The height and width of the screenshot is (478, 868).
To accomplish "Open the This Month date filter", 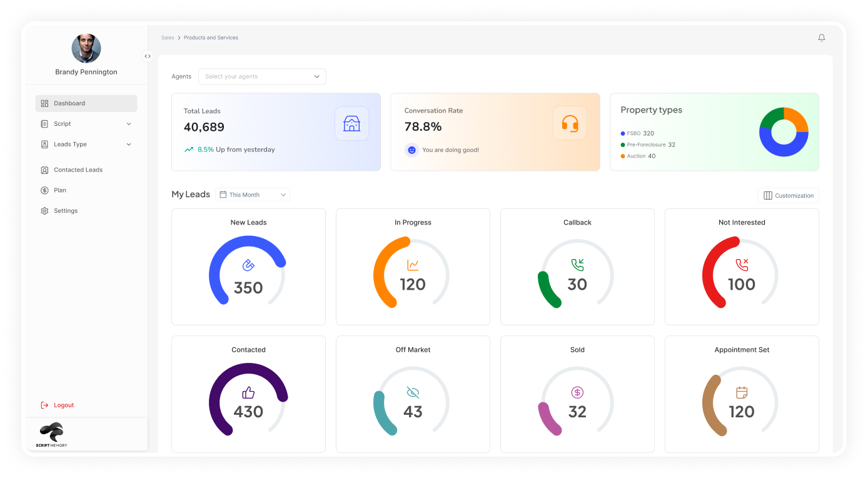I will pos(253,195).
